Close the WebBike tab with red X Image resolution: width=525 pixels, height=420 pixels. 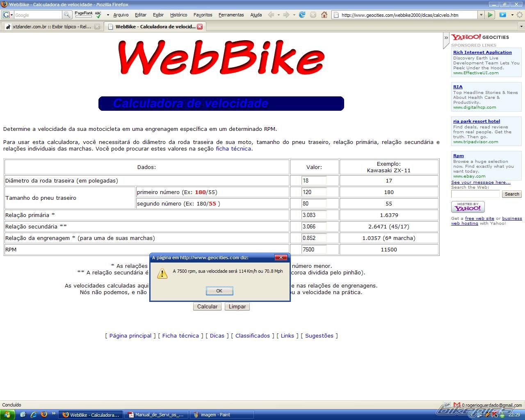click(200, 27)
